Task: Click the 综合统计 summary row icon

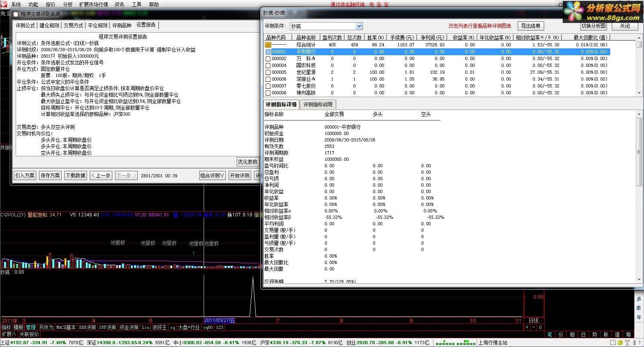Action: tap(268, 45)
